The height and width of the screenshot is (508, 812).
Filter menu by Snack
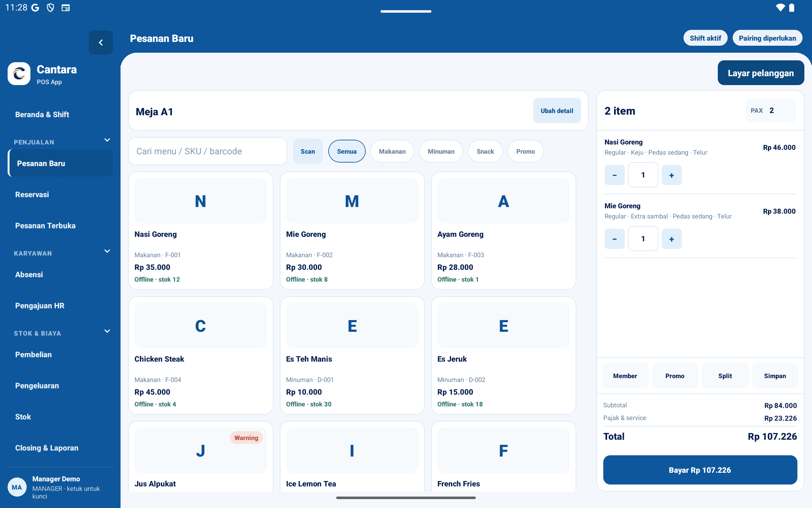485,151
